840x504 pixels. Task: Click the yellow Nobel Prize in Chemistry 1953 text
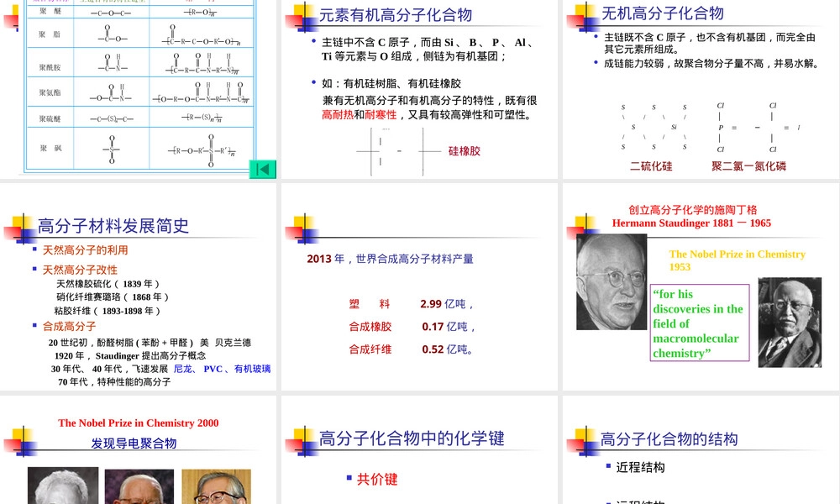click(x=738, y=260)
